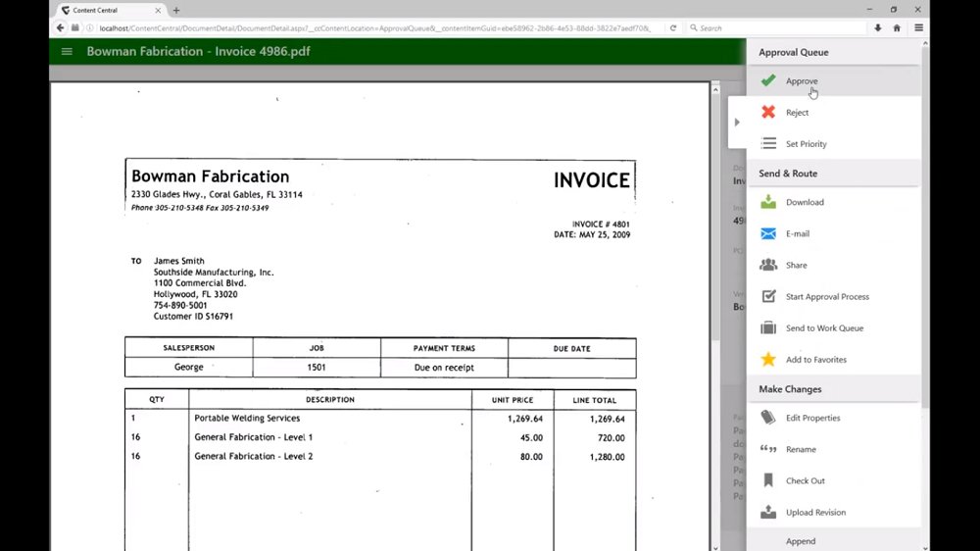Reload the page with refresh icon
980x551 pixels.
pos(673,28)
